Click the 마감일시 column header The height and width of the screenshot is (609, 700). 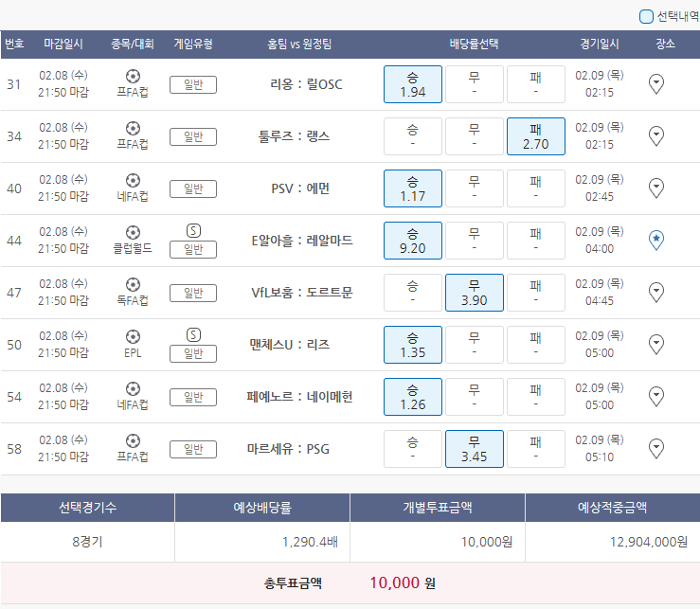(x=63, y=44)
